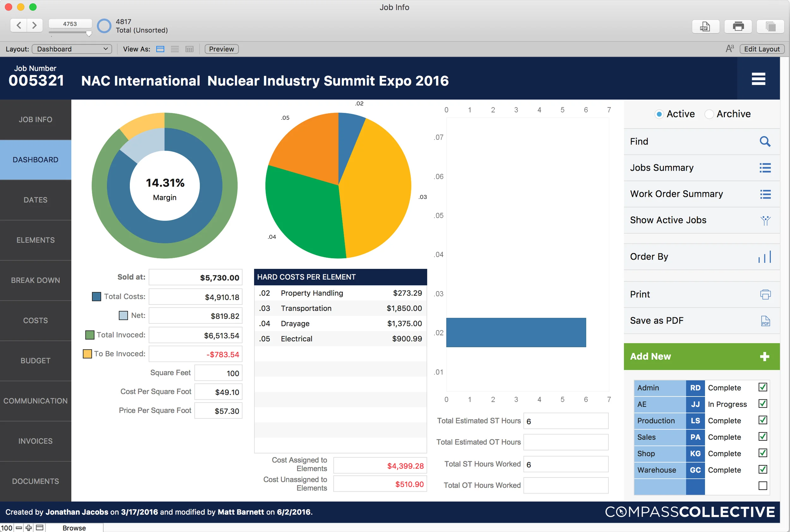
Task: Click the Save as PDF toolbar icon
Action: tap(706, 27)
